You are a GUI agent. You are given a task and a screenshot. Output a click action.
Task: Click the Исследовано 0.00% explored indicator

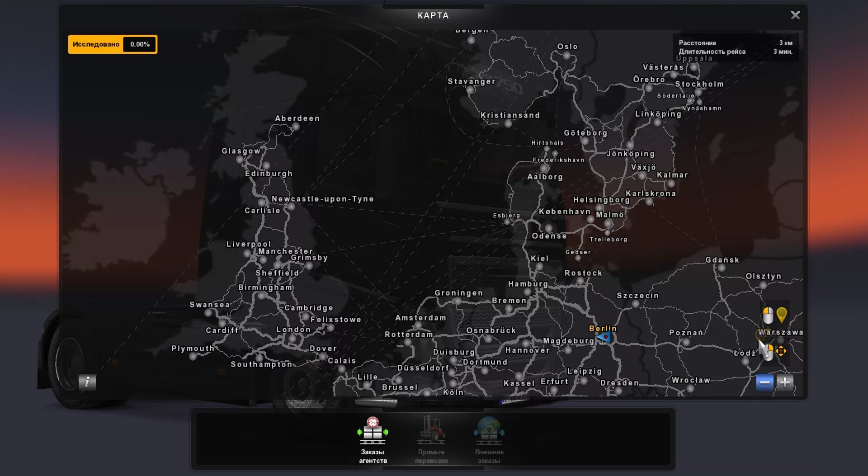tap(113, 44)
